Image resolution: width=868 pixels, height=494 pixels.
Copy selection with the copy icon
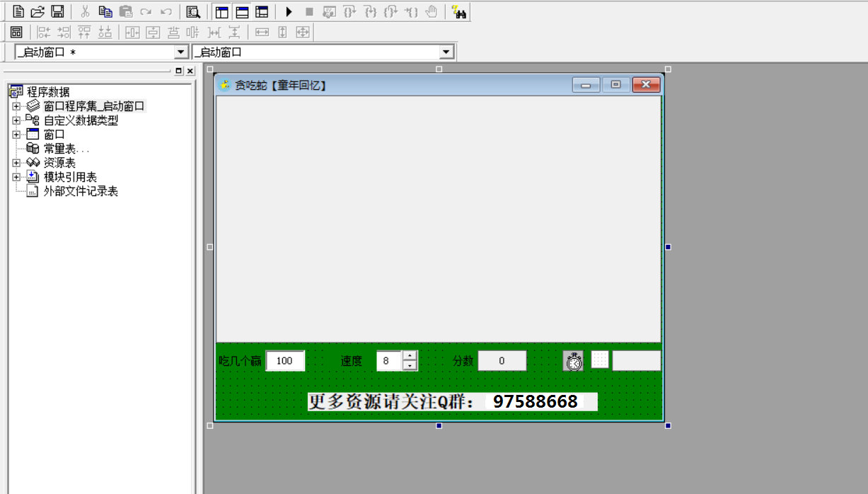[x=105, y=11]
